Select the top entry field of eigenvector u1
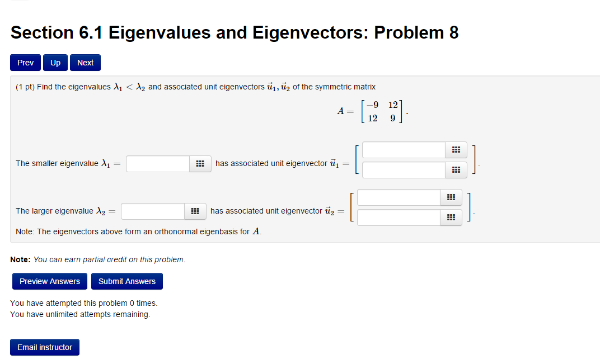The image size is (600, 364). (x=403, y=150)
